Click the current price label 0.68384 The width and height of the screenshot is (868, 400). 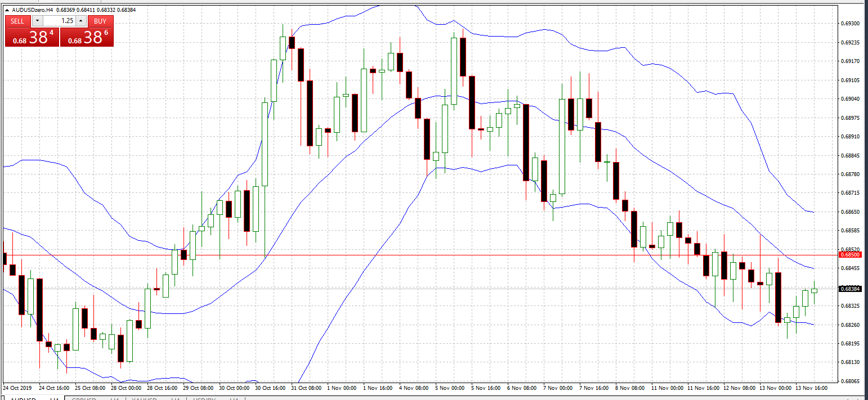(x=850, y=289)
